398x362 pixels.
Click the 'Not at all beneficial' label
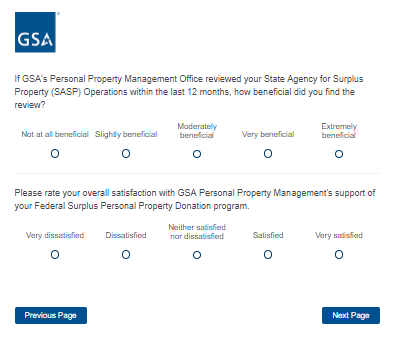click(55, 134)
